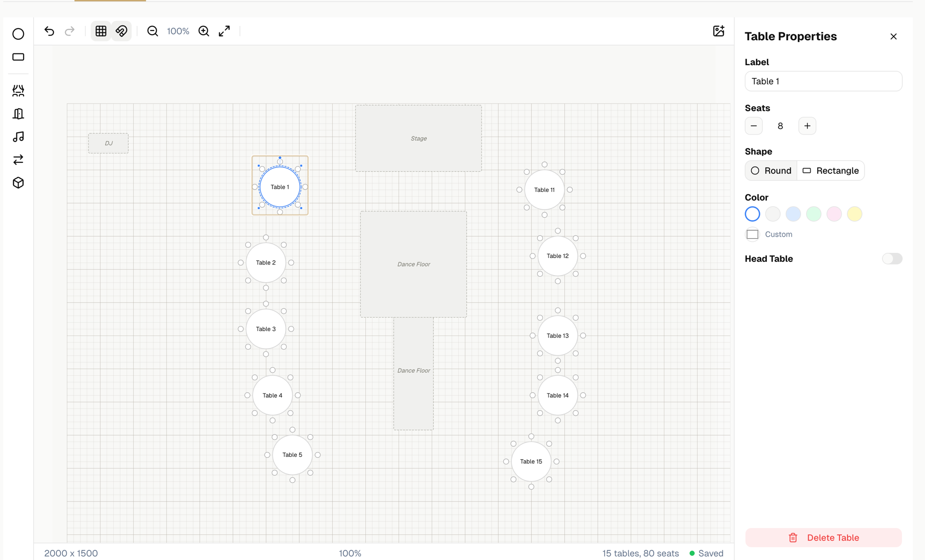Screen dimensions: 925x560
Task: Open the Custom color picker
Action: tap(752, 234)
